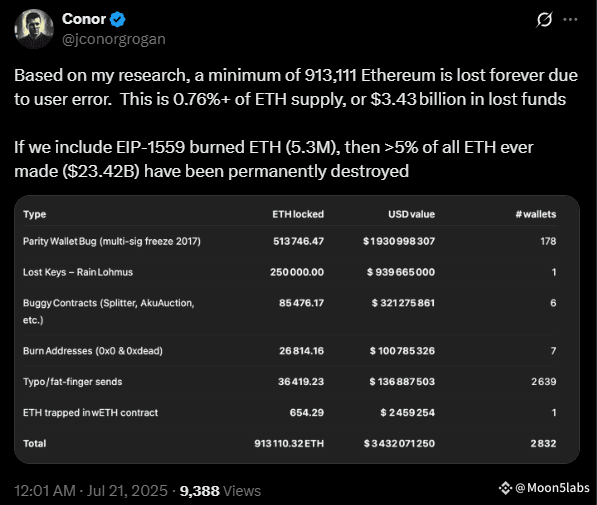The height and width of the screenshot is (505, 597).
Task: Click the blue verified badge
Action: click(118, 19)
